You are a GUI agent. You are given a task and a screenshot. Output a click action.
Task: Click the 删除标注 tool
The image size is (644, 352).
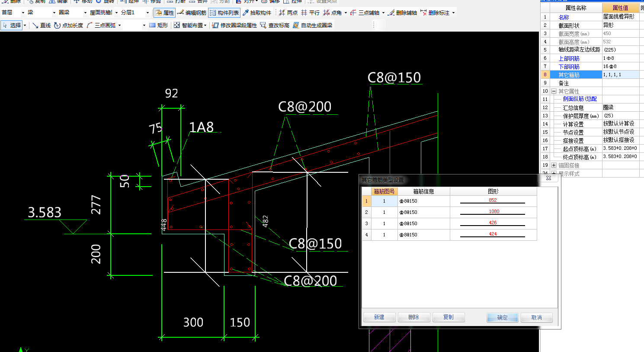[435, 13]
